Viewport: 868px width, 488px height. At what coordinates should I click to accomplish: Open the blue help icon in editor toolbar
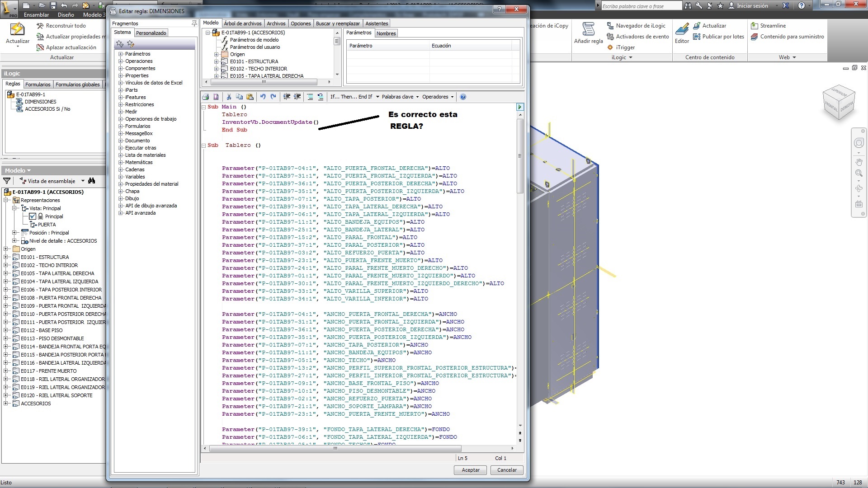pyautogui.click(x=463, y=97)
